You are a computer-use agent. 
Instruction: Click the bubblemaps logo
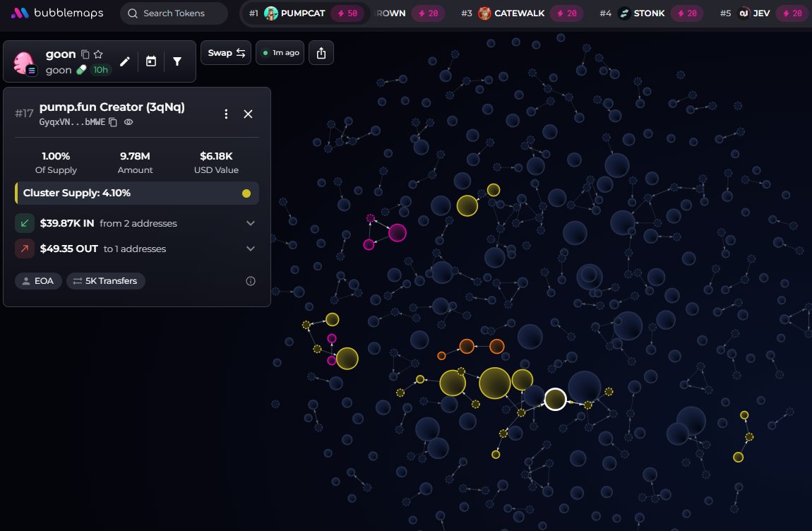57,13
